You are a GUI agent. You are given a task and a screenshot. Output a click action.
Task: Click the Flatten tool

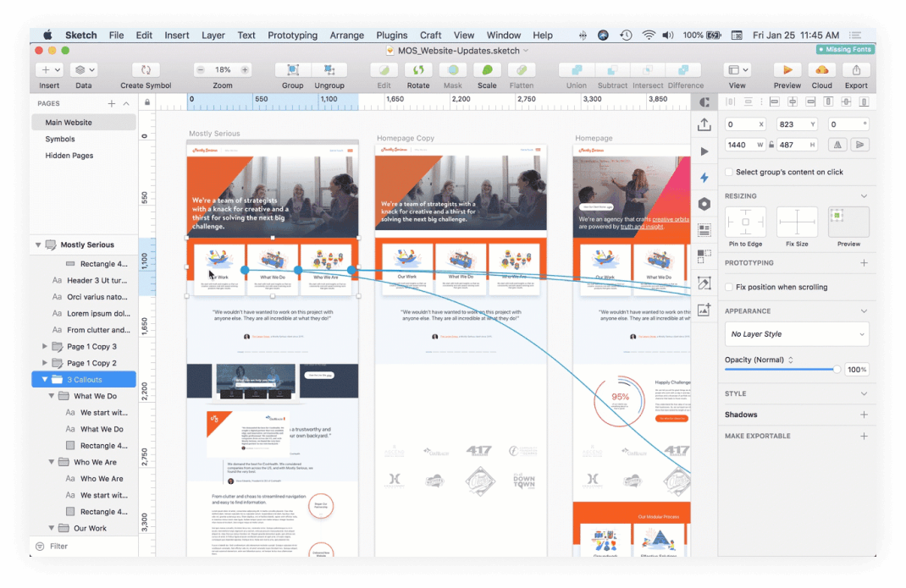click(522, 70)
